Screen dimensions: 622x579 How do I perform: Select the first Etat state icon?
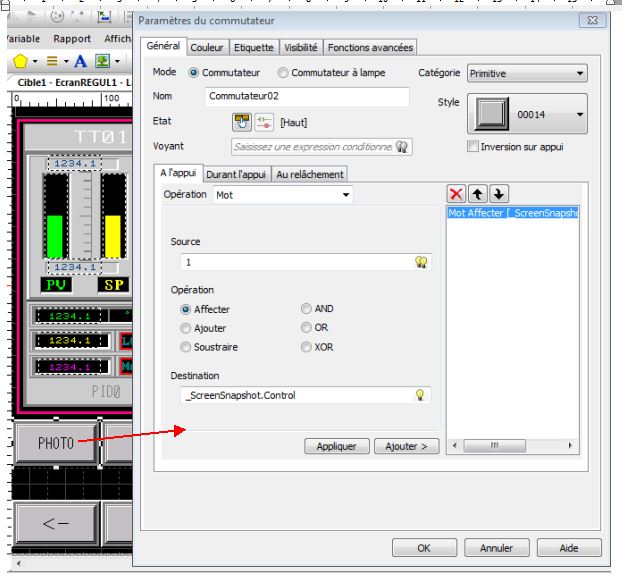pyautogui.click(x=241, y=122)
